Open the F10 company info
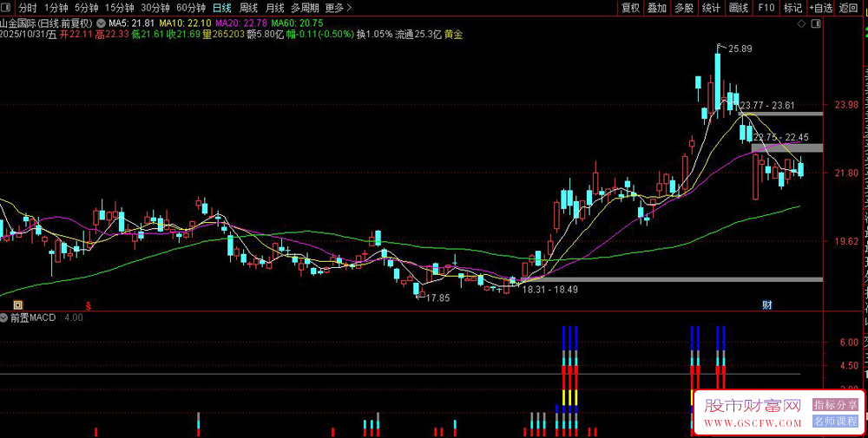Image resolution: width=868 pixels, height=438 pixels. coord(766,8)
